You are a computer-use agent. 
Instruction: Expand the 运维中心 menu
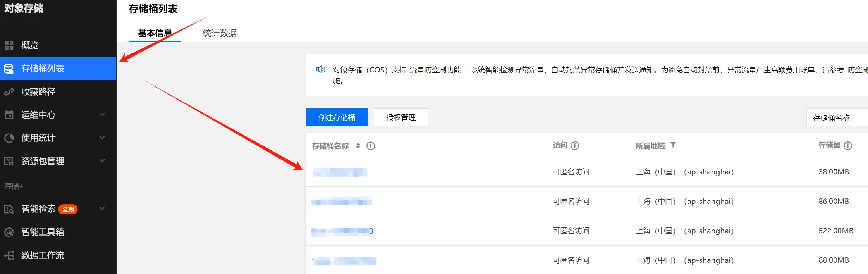(x=102, y=115)
